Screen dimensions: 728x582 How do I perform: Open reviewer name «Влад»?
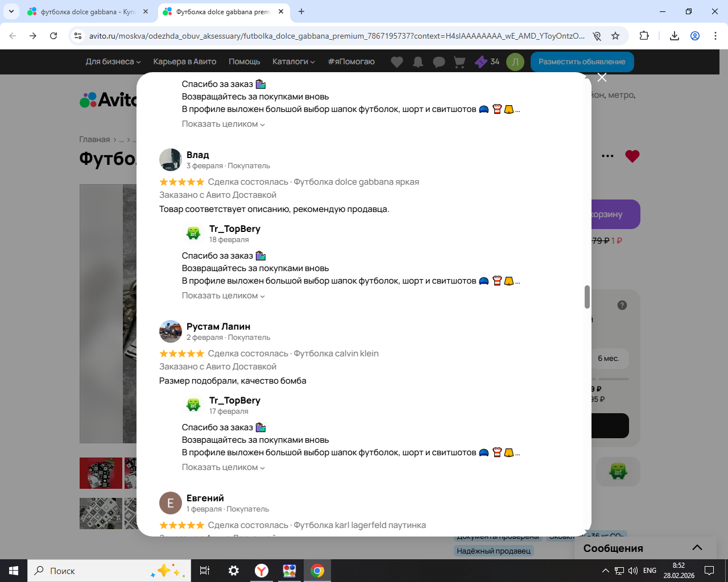[198, 155]
